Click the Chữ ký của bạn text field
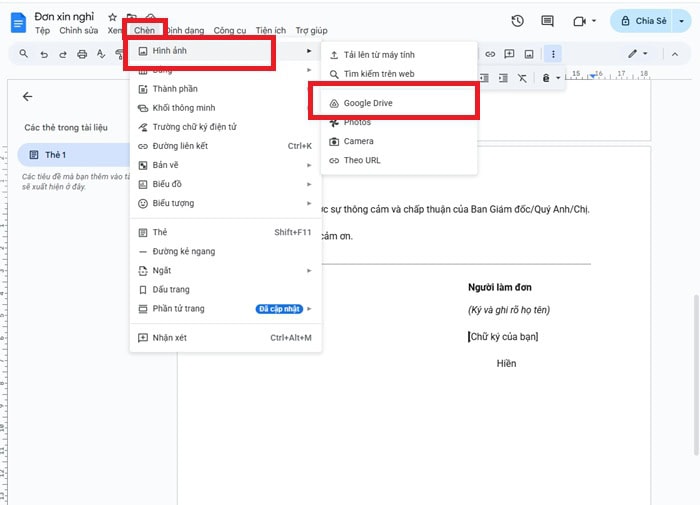The height and width of the screenshot is (505, 700). [505, 337]
